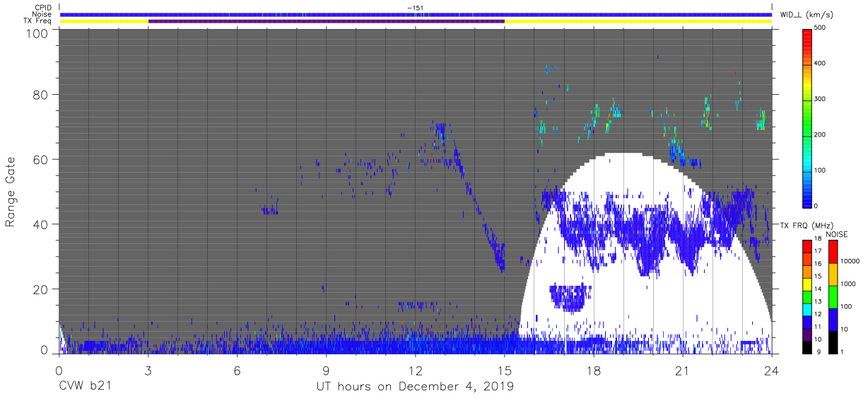Click the 20 tick label on range axis
The width and height of the screenshot is (868, 401).
[42, 289]
